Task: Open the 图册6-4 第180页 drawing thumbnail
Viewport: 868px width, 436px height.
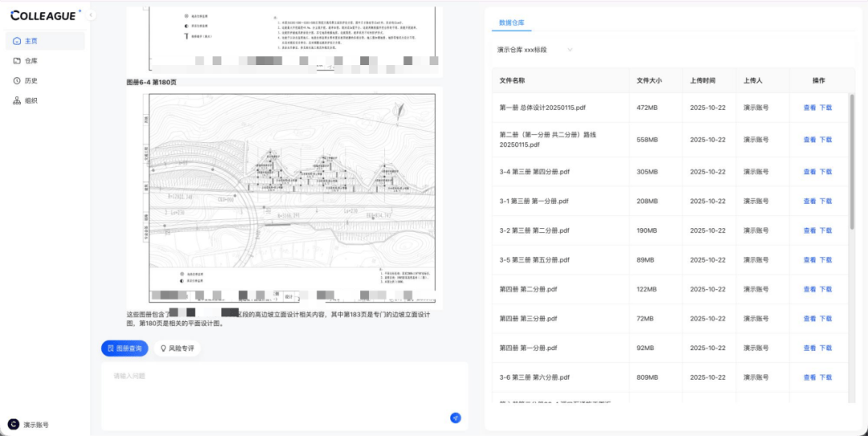Action: point(285,197)
